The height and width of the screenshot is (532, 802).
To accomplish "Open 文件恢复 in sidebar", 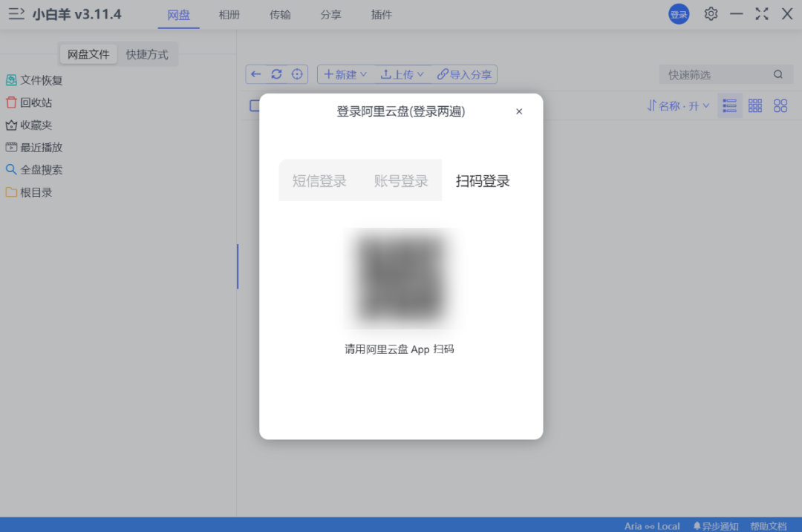I will click(x=34, y=80).
